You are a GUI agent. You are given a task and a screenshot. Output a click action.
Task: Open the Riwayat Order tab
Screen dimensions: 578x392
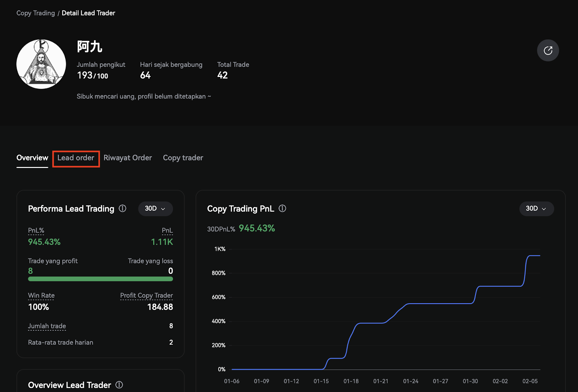coord(128,158)
